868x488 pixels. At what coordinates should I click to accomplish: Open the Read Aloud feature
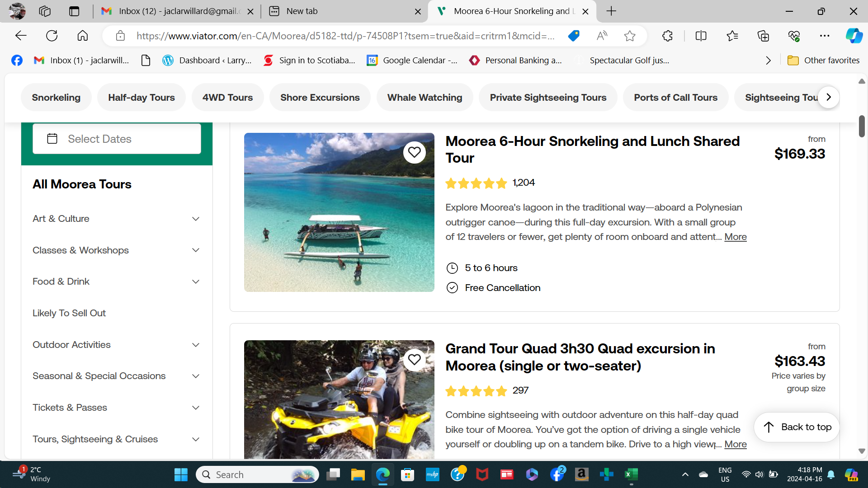tap(602, 36)
